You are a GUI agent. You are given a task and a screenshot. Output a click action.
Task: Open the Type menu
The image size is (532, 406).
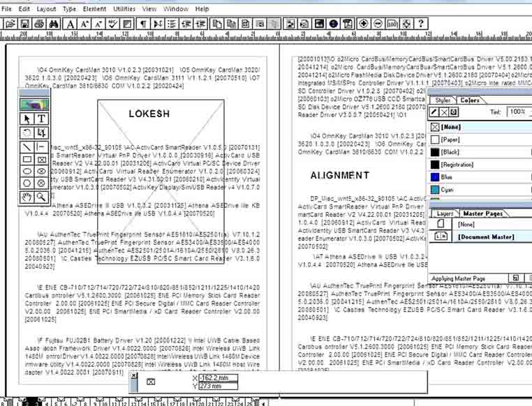coord(70,9)
